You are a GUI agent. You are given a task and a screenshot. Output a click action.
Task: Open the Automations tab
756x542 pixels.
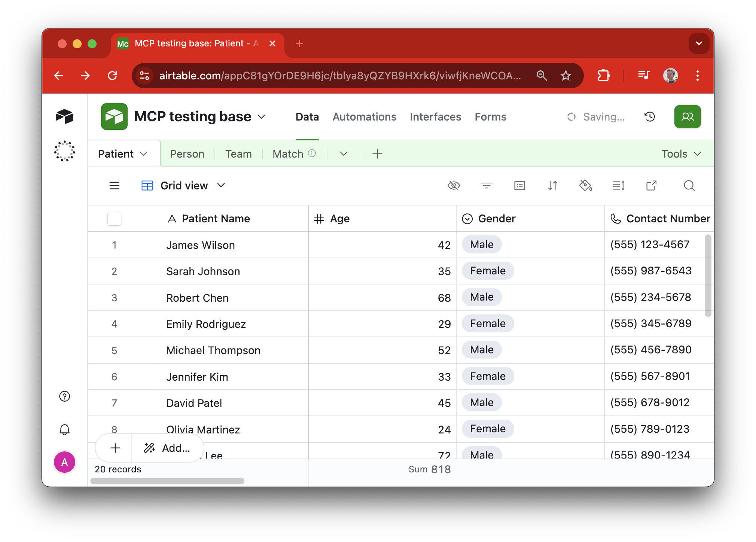(364, 117)
